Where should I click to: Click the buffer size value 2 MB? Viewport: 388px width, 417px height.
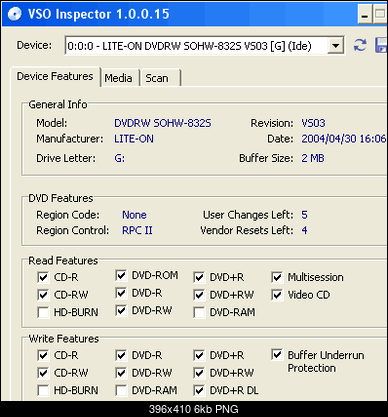point(313,158)
